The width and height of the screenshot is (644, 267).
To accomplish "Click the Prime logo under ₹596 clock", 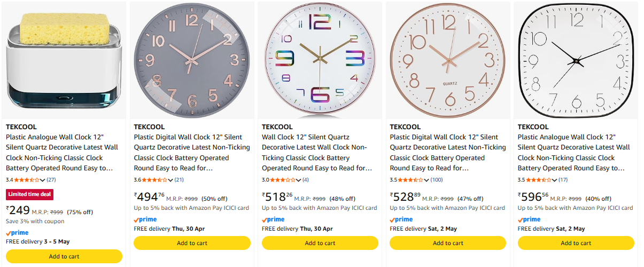I will pos(529,219).
